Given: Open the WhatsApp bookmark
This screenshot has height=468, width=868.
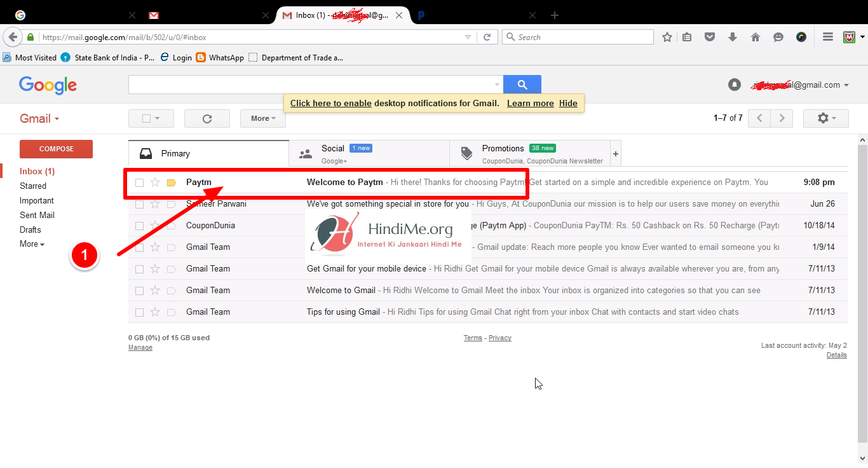Looking at the screenshot, I should [220, 57].
